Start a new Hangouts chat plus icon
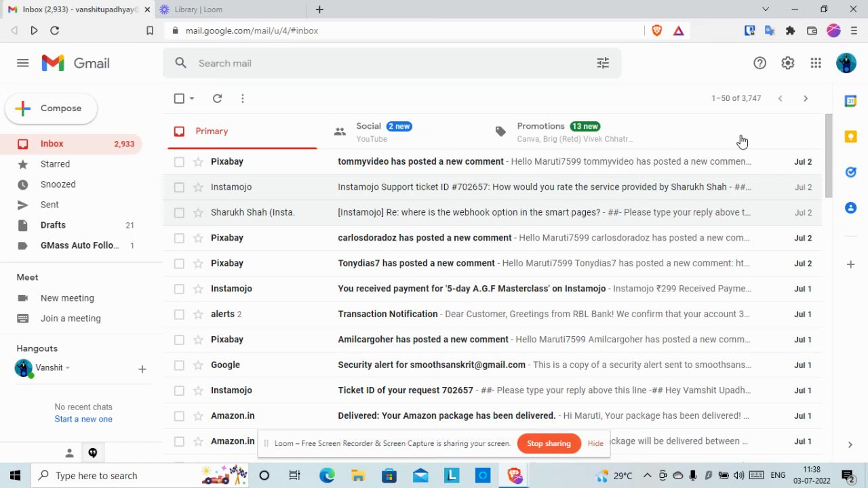Screen dimensions: 868x488 (x=142, y=369)
